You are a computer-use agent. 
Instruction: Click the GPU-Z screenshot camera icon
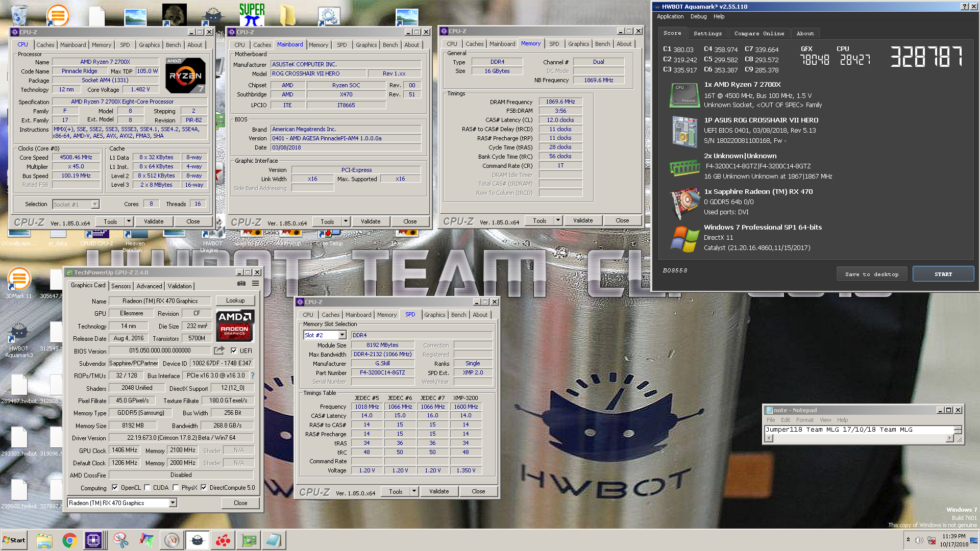(241, 284)
